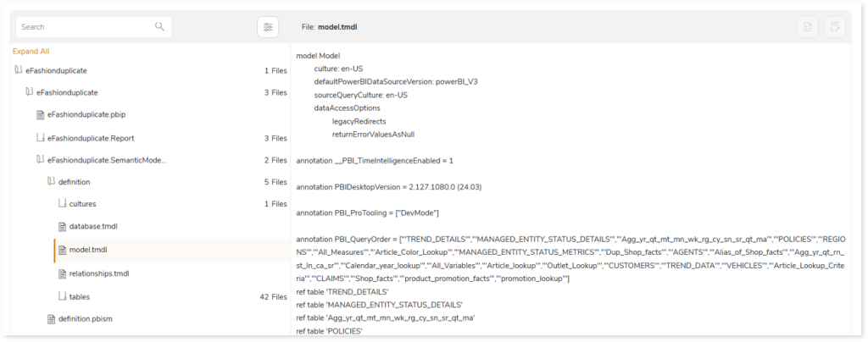The height and width of the screenshot is (342, 868).
Task: Expand the eFashionduplicate.Report folder
Action: (40, 137)
